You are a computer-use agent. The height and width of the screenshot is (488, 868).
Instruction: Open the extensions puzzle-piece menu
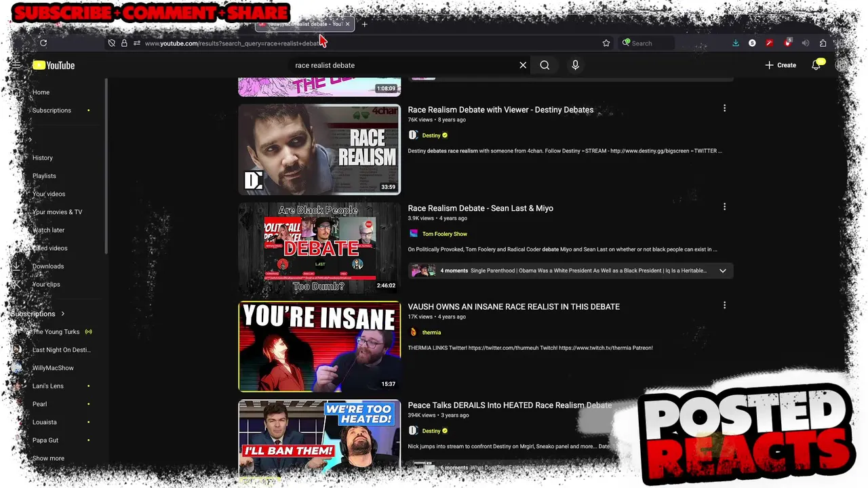click(x=823, y=43)
